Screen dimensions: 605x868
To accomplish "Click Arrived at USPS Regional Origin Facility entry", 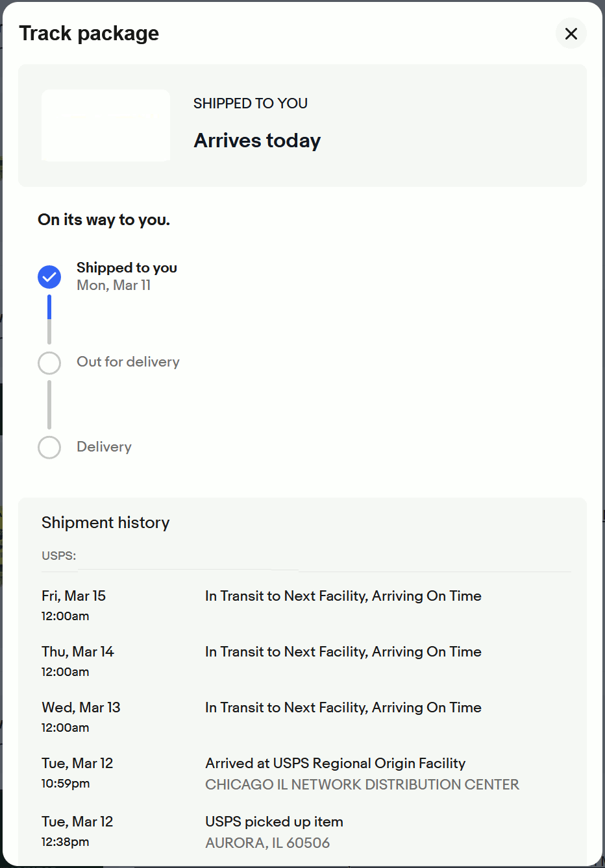I will [x=335, y=763].
